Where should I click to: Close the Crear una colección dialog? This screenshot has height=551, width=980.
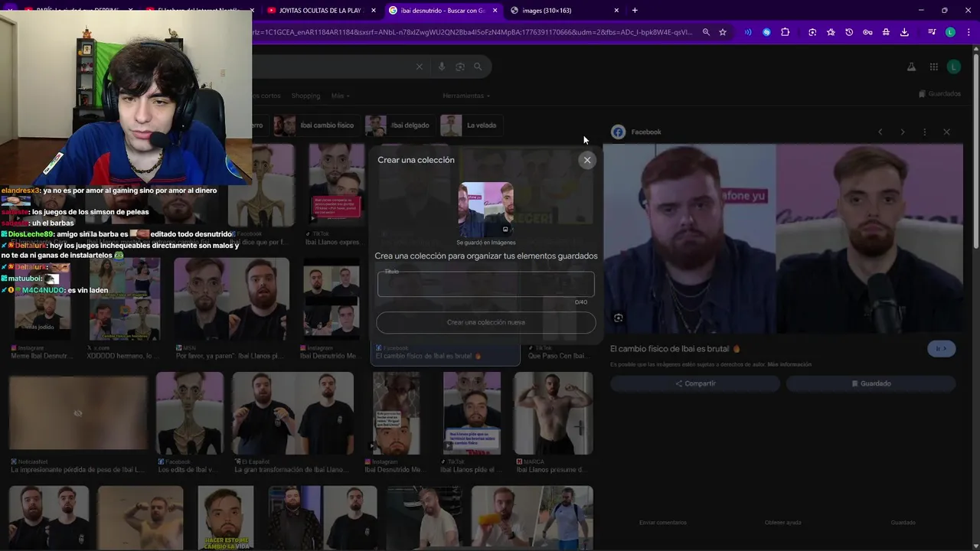[x=587, y=160]
